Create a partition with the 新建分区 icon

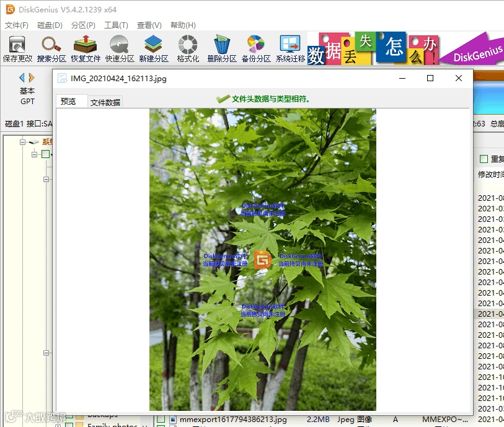pyautogui.click(x=154, y=49)
